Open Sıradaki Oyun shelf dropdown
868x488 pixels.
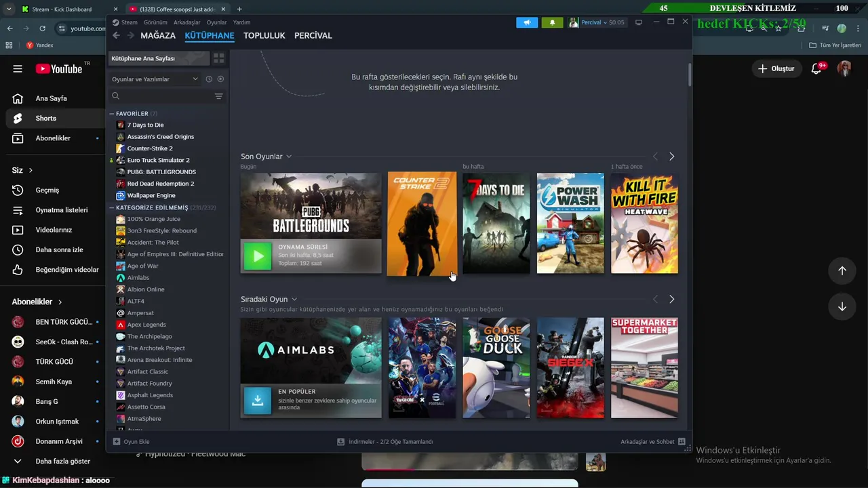294,299
